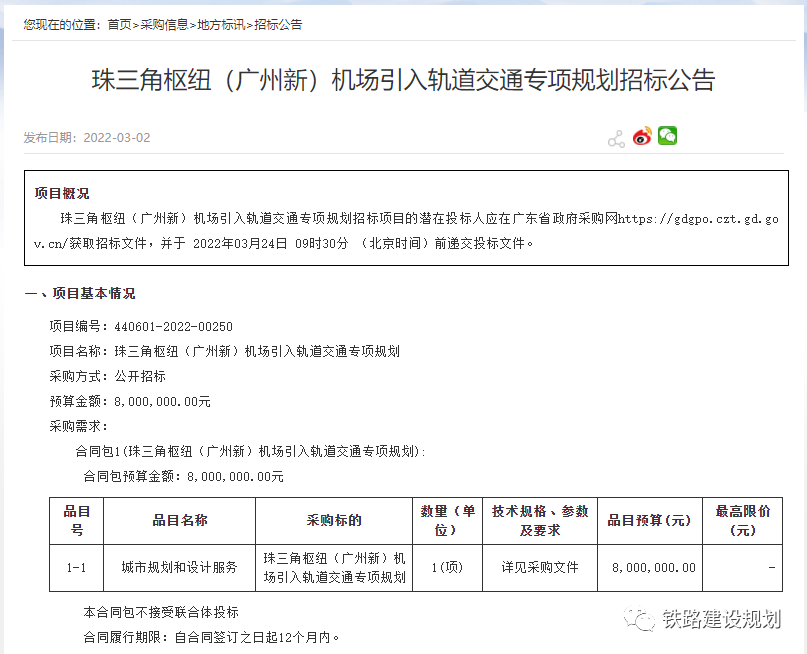The height and width of the screenshot is (654, 807).
Task: Click cell 1(项)
Action: 447,568
